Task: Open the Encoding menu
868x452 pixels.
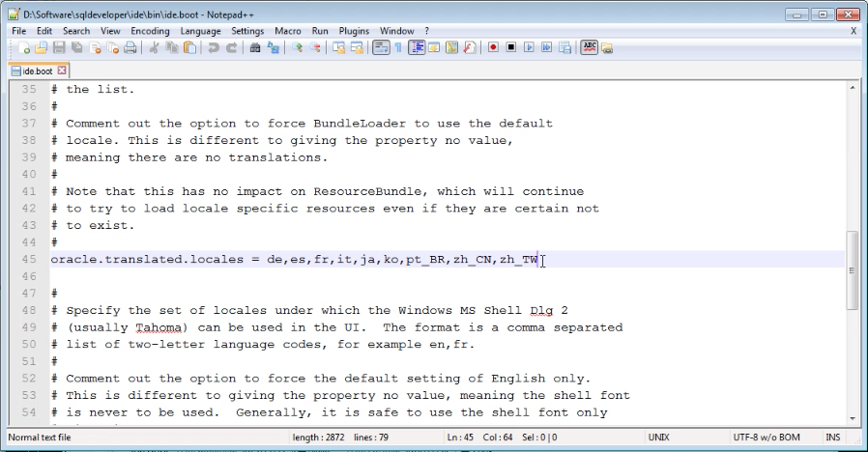Action: [150, 31]
